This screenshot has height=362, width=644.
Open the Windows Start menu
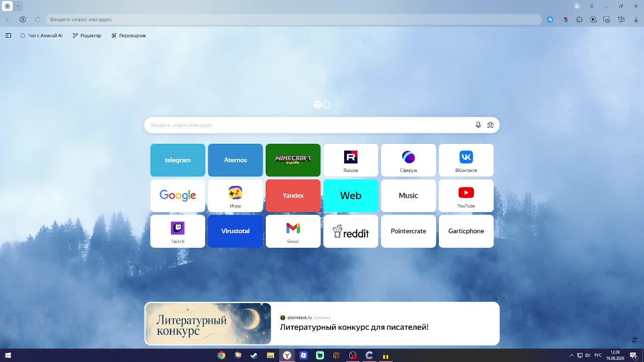point(8,355)
